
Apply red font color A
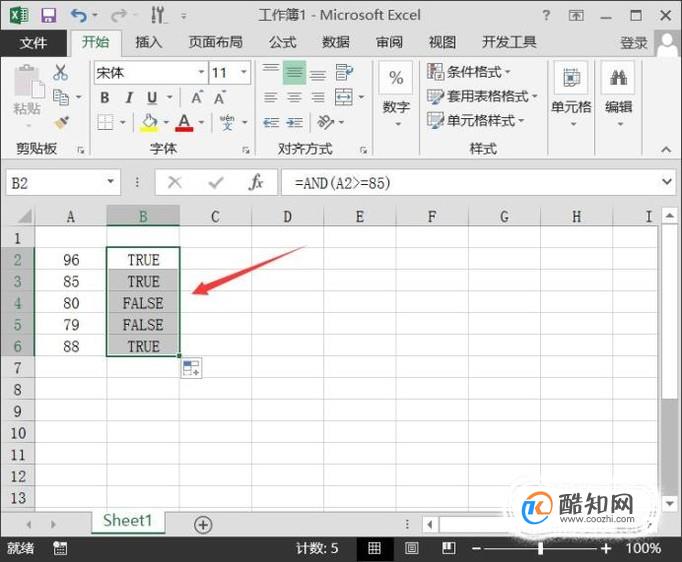point(184,122)
